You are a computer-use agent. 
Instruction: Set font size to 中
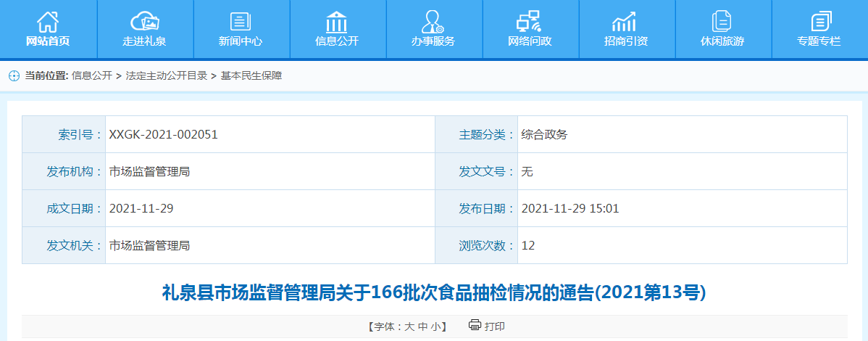tap(422, 326)
